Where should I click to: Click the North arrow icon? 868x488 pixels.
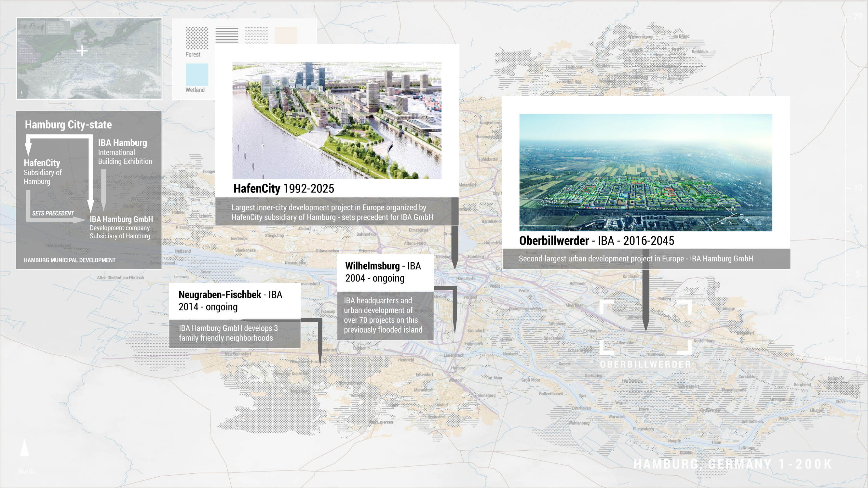pos(24,448)
